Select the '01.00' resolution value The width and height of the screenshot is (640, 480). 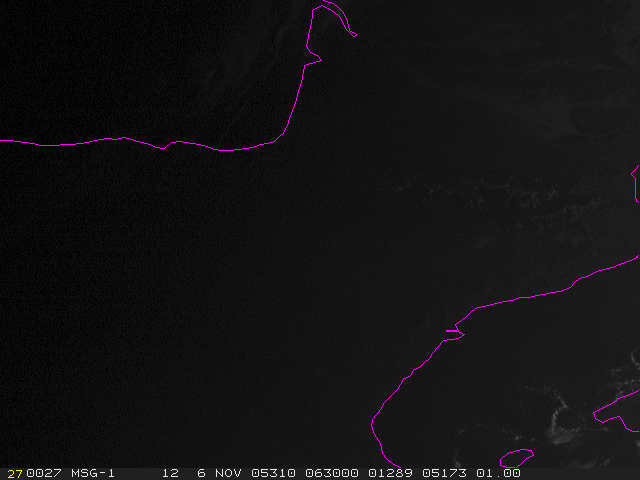click(x=498, y=473)
